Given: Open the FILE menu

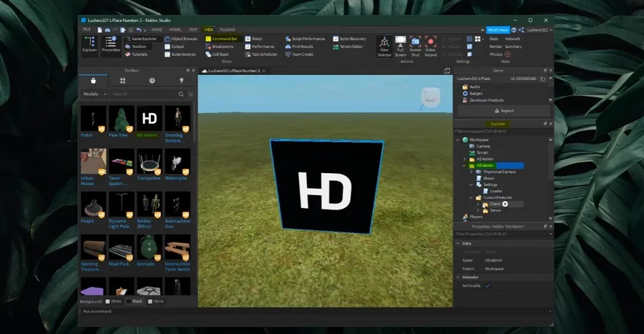Looking at the screenshot, I should pos(87,29).
